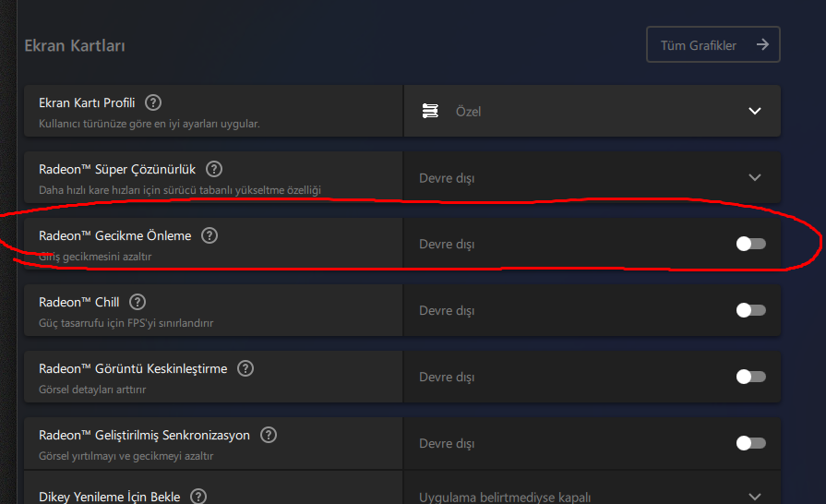The width and height of the screenshot is (826, 504).
Task: Open help for Radeon Gecikme Önleme
Action: 209,235
